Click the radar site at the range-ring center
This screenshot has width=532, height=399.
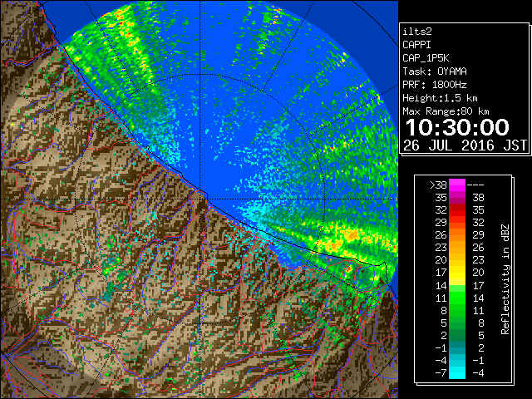click(200, 199)
